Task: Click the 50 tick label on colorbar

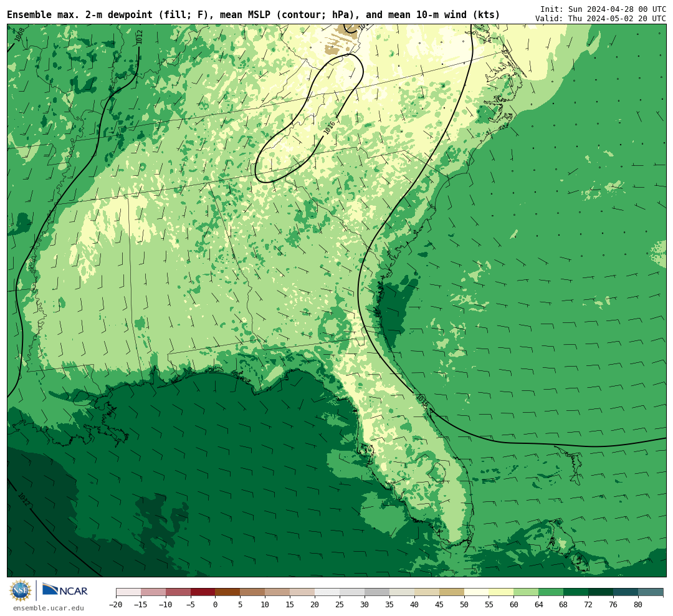Action: coord(464,605)
